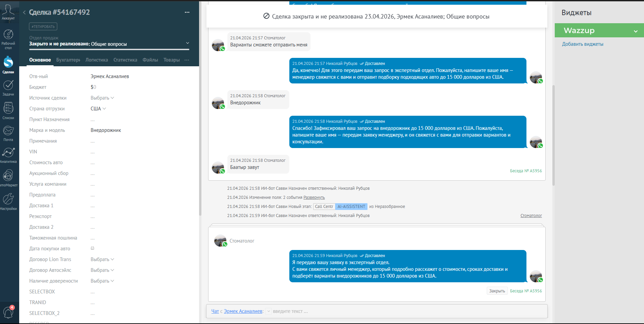644x324 pixels.
Task: Open Беседа № A5956 link by Баатыр message
Action: (526, 171)
